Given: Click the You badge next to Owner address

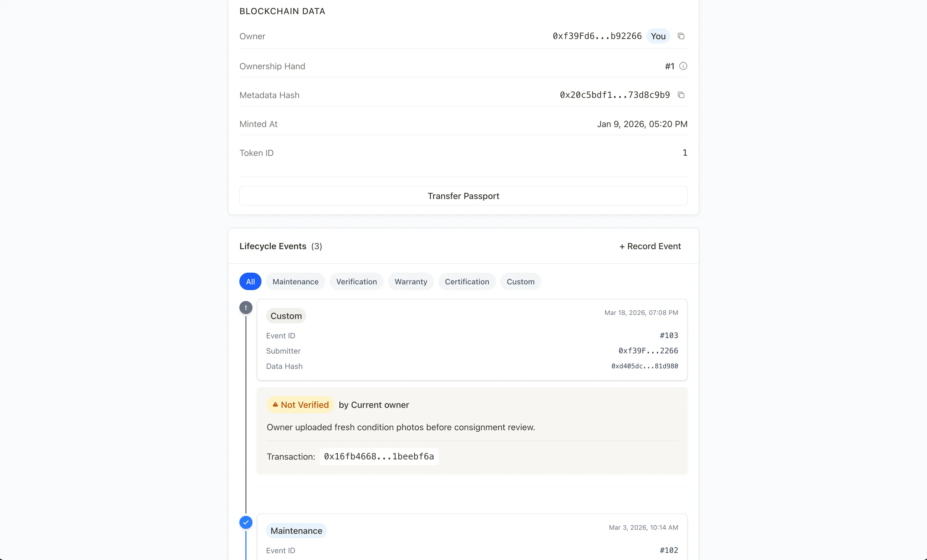Looking at the screenshot, I should coord(658,36).
